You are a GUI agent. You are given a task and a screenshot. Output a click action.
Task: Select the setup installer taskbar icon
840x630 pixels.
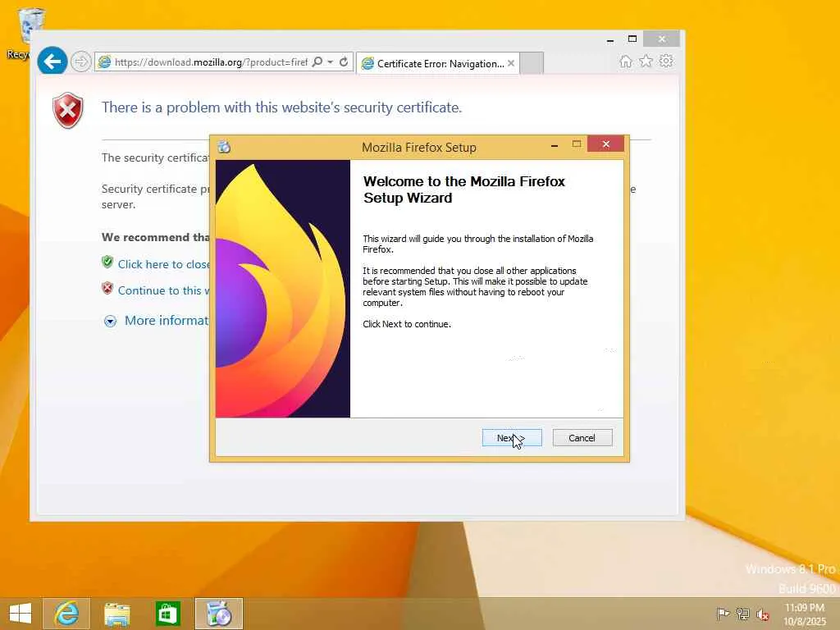click(x=218, y=614)
